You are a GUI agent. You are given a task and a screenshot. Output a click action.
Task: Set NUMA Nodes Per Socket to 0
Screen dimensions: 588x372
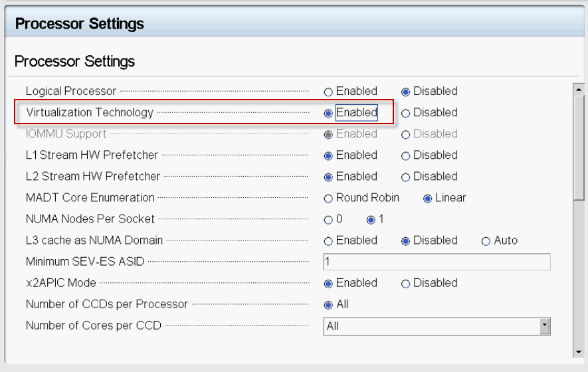pos(328,220)
